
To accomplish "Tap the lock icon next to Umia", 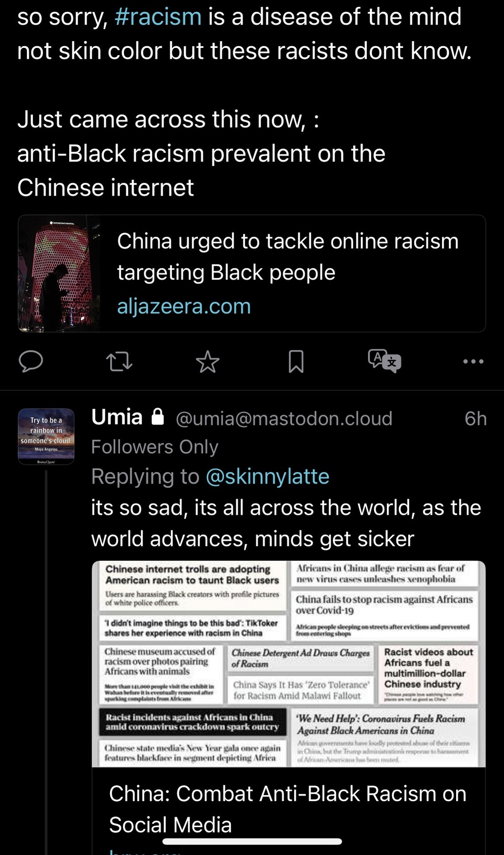I will [158, 417].
